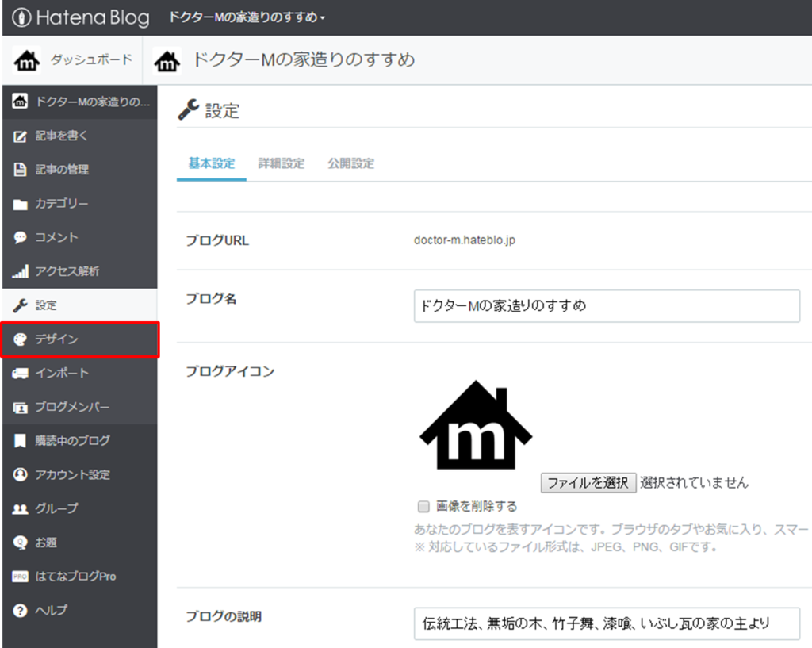Click the palette icon for デザイン
The width and height of the screenshot is (812, 648).
tap(20, 339)
